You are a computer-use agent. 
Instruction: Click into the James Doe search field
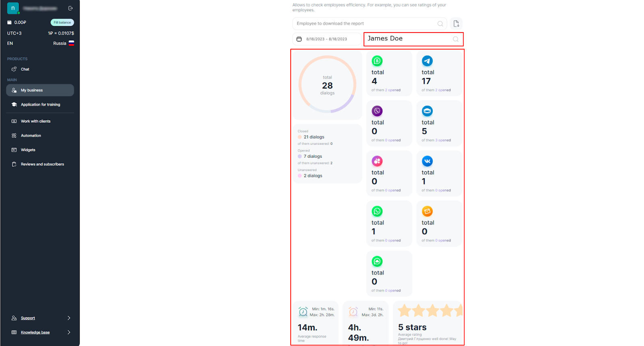coord(413,39)
